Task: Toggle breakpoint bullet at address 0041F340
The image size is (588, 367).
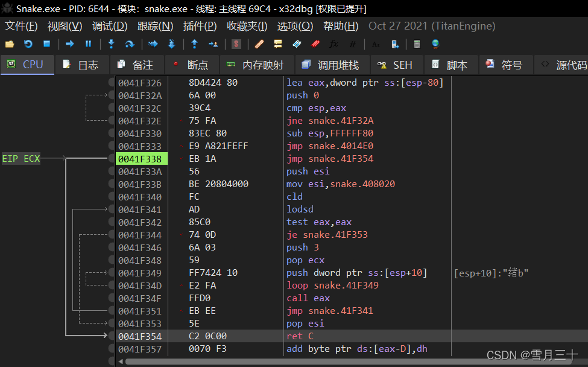Action: [x=112, y=197]
